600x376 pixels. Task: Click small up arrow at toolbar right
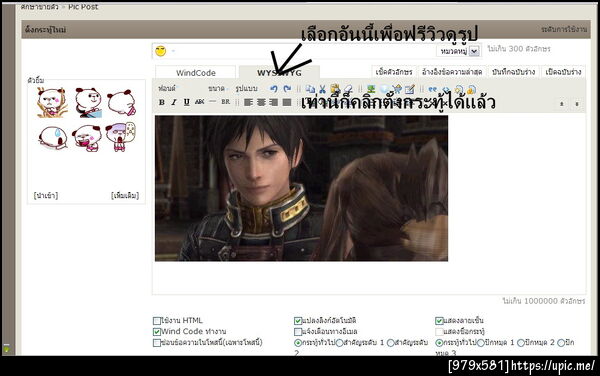(562, 104)
